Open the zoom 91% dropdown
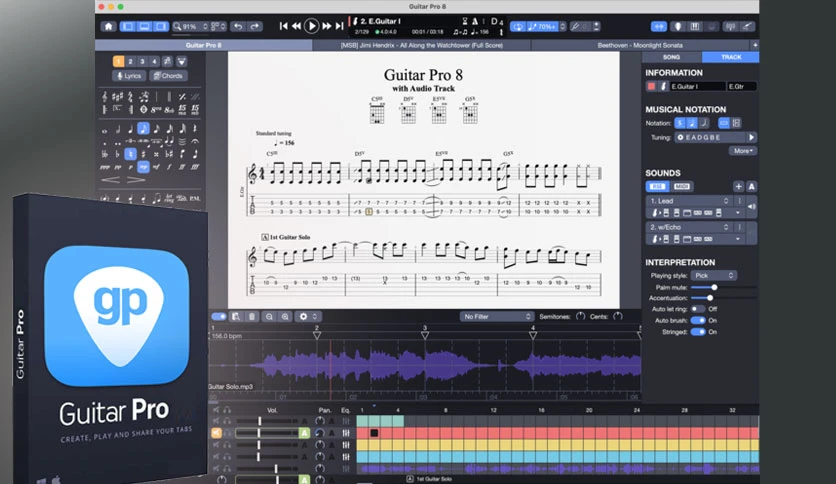The height and width of the screenshot is (484, 836). (x=190, y=26)
